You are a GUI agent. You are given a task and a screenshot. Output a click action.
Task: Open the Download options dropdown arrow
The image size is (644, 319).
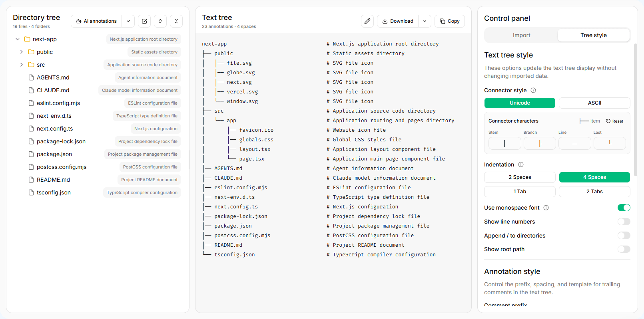[x=425, y=21]
